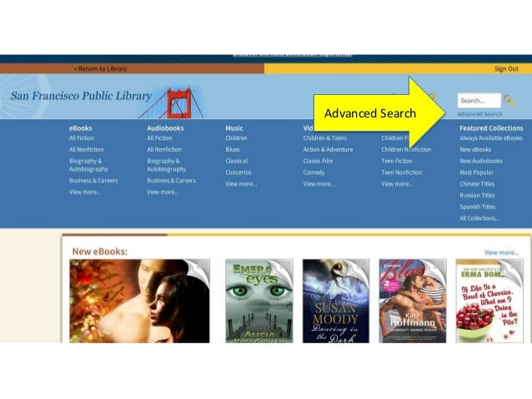Open Biography & Autobiography under eBooks

click(x=88, y=165)
